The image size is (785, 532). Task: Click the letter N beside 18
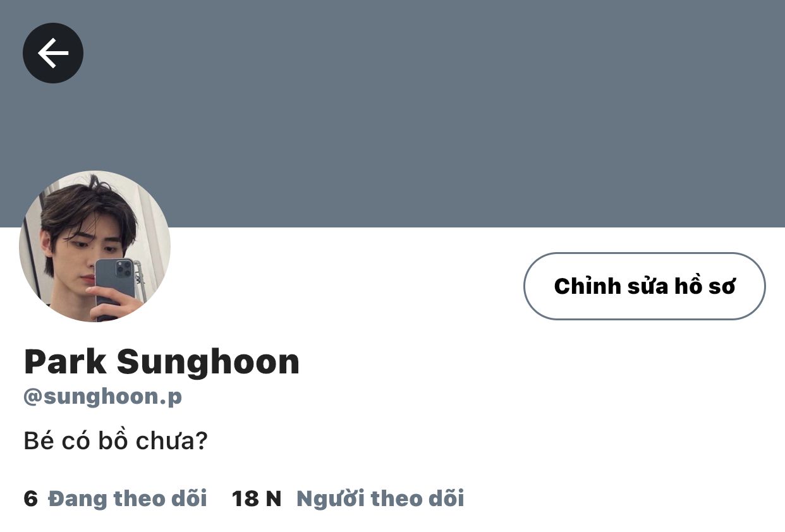point(273,499)
